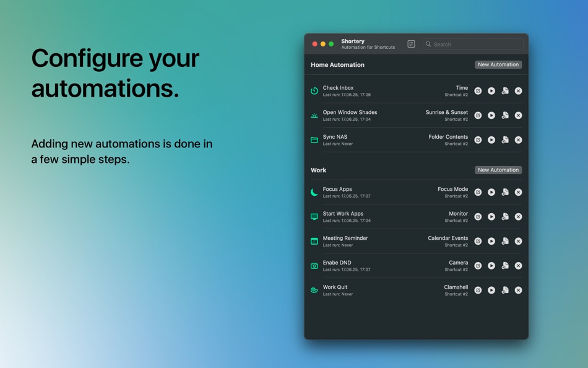Click the Meeting Reminder calendar icon
This screenshot has height=368, width=588.
point(314,241)
